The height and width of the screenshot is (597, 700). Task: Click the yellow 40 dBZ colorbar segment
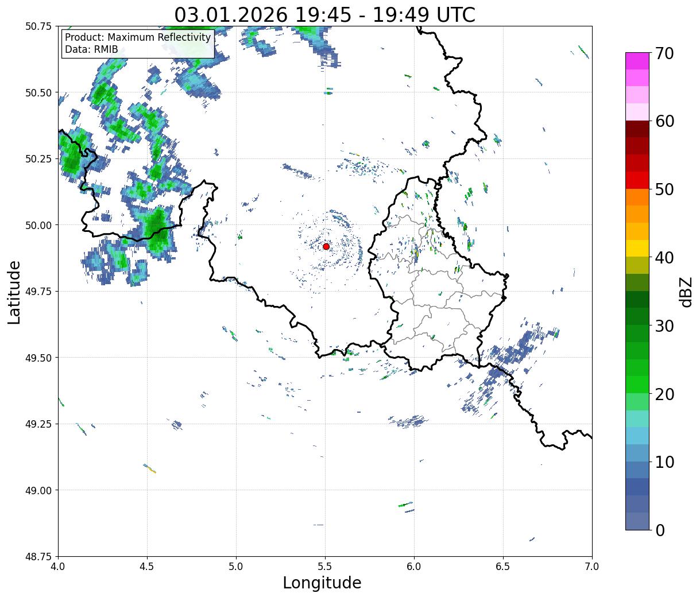pos(637,248)
